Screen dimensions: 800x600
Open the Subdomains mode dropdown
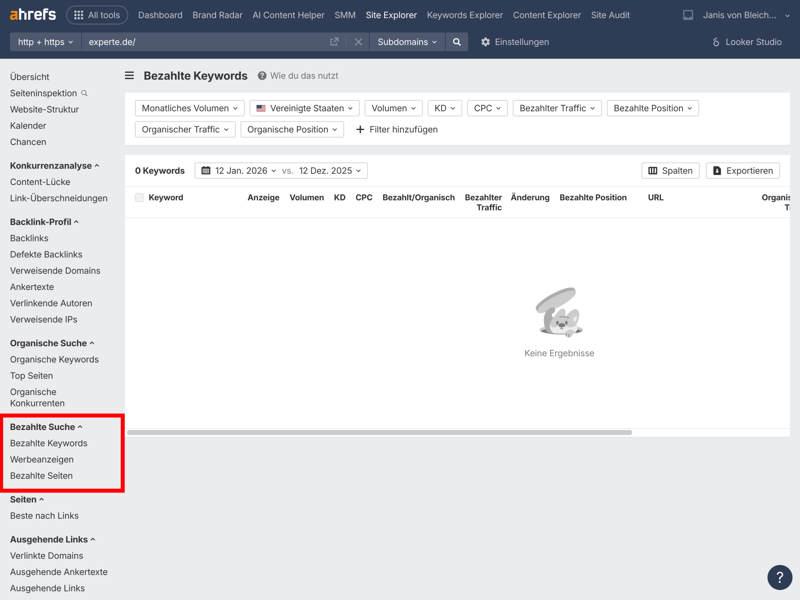click(407, 42)
